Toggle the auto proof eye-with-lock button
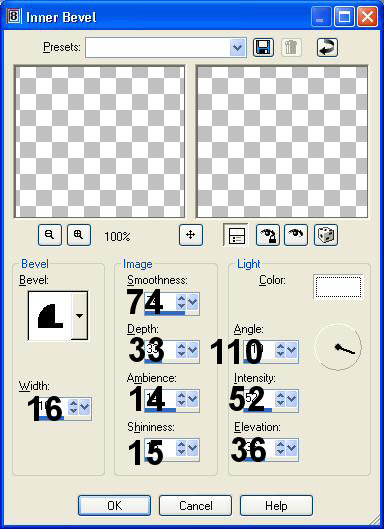The image size is (384, 529). pyautogui.click(x=268, y=235)
